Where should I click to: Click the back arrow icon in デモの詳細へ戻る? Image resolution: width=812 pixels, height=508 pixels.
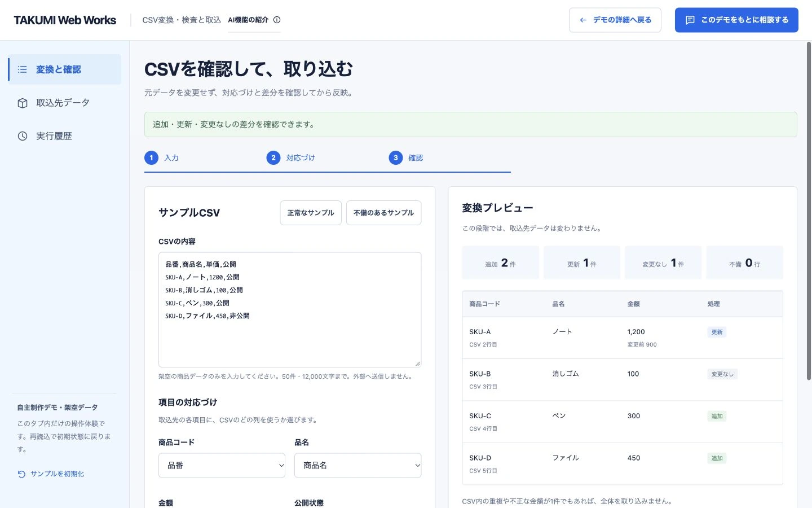(583, 20)
